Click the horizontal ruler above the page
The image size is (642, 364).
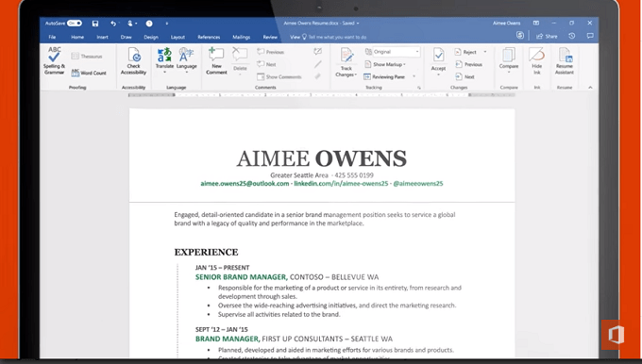pyautogui.click(x=321, y=95)
